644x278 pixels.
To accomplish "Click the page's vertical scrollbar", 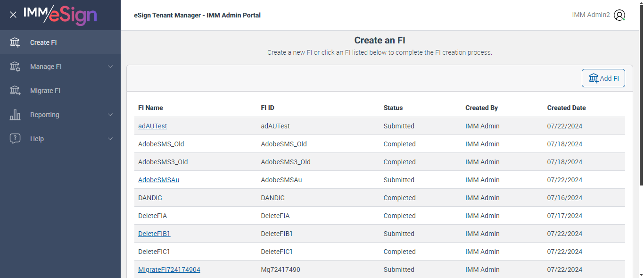I will (641, 94).
